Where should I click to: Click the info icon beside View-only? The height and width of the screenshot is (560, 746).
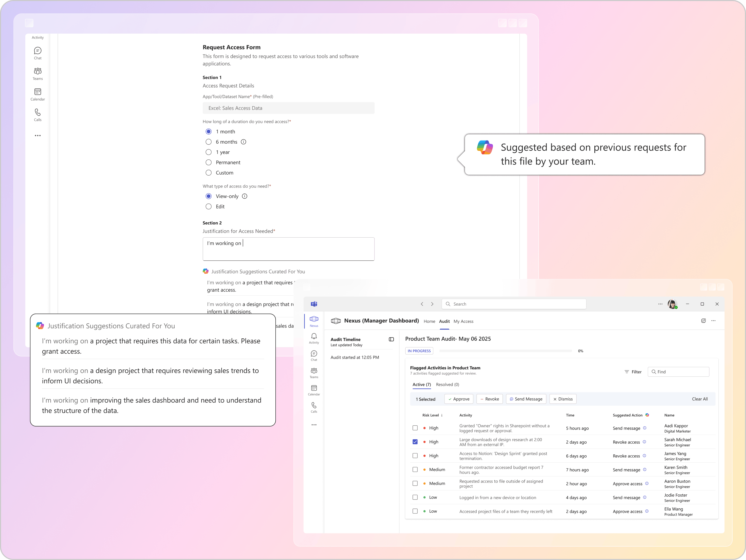(245, 196)
